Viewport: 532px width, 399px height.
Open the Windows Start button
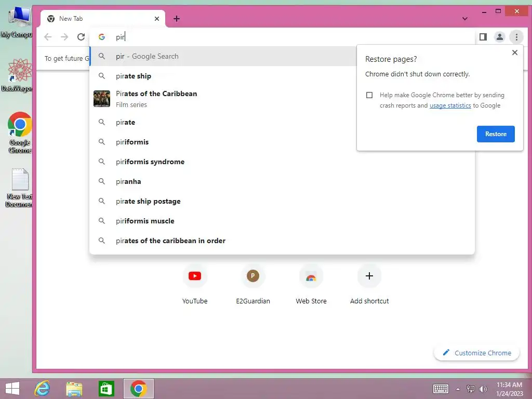12,389
